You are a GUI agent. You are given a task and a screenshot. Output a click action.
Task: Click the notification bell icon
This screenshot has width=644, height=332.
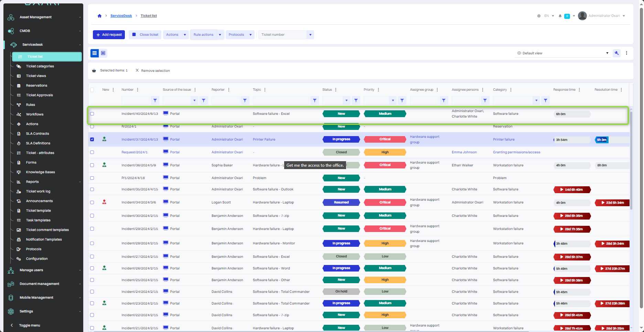coord(560,16)
